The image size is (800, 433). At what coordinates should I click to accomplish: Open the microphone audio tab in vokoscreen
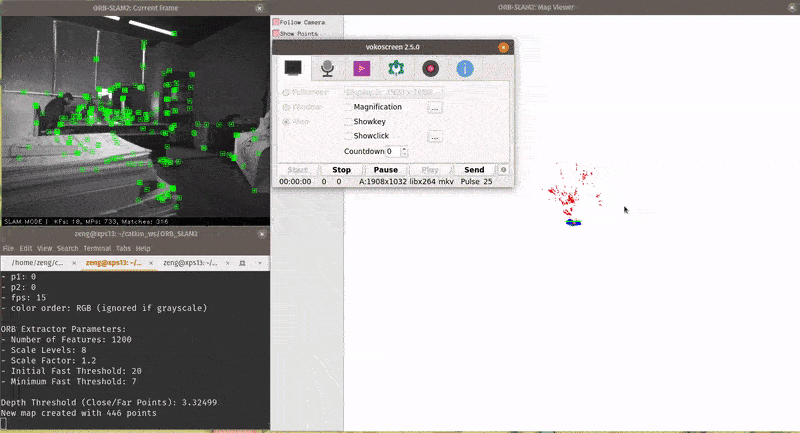pos(327,68)
